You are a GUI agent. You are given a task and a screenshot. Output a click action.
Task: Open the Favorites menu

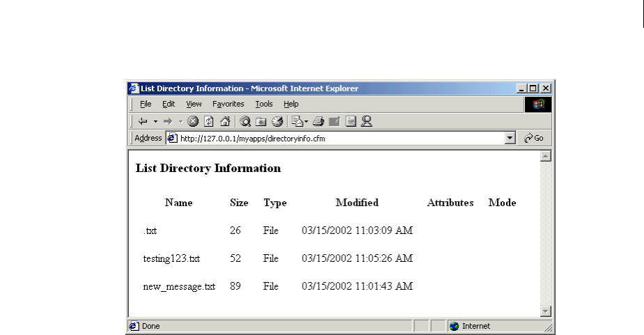coord(228,104)
